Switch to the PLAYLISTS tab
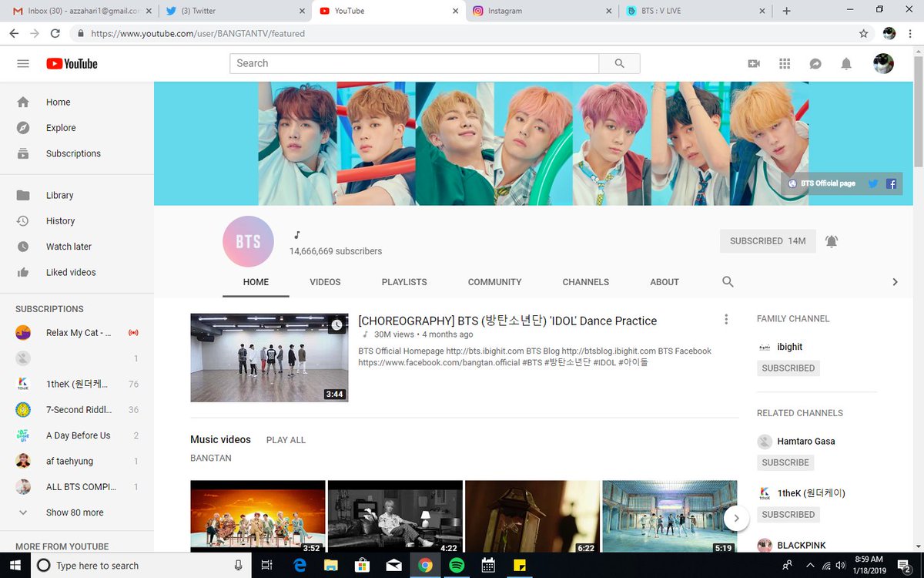This screenshot has height=578, width=924. click(404, 282)
